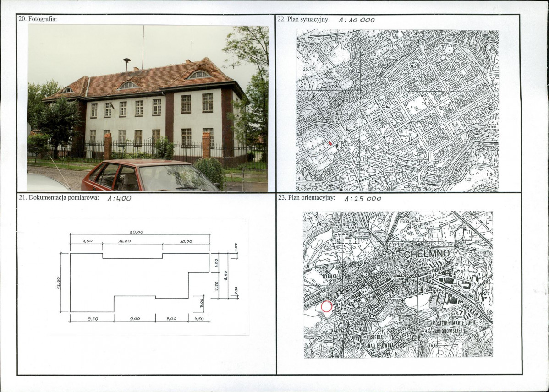
Task: Click the "74,0" elevation on situational plan
Action: pos(426,104)
